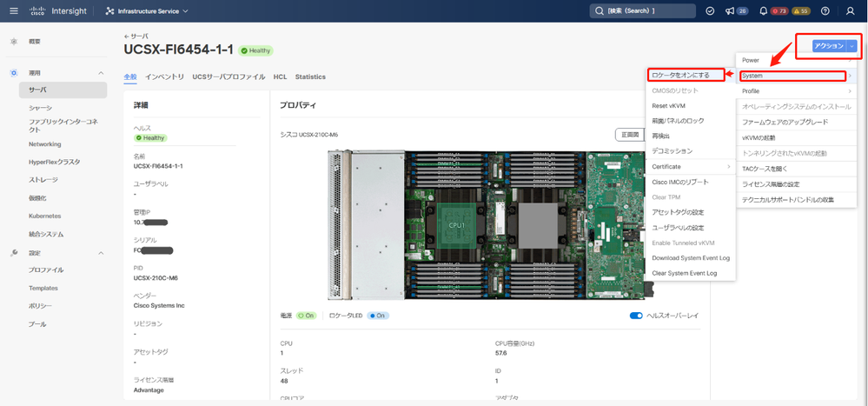
Task: Click the ロケータLED On status badge
Action: click(378, 316)
